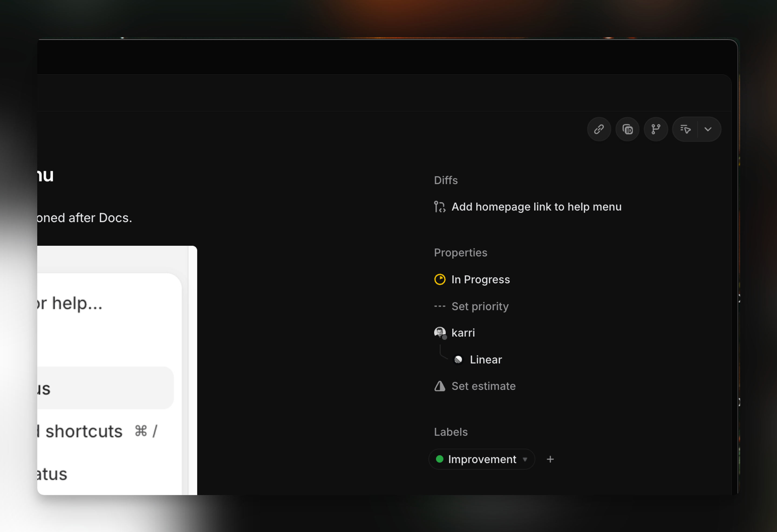
Task: Click the priority dashes icon
Action: click(440, 306)
